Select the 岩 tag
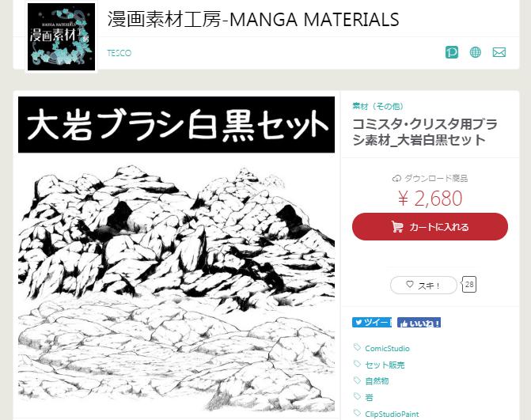The width and height of the screenshot is (531, 420). pos(369,397)
